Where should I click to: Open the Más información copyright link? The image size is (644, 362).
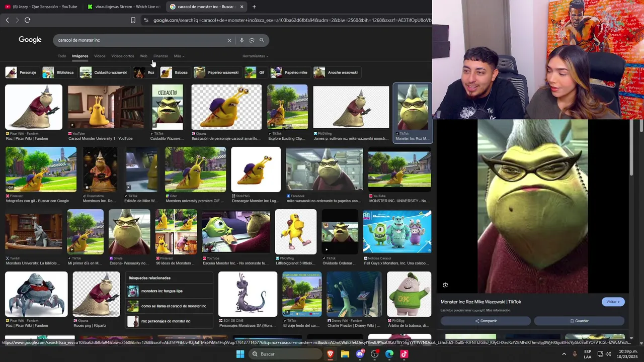[498, 311]
